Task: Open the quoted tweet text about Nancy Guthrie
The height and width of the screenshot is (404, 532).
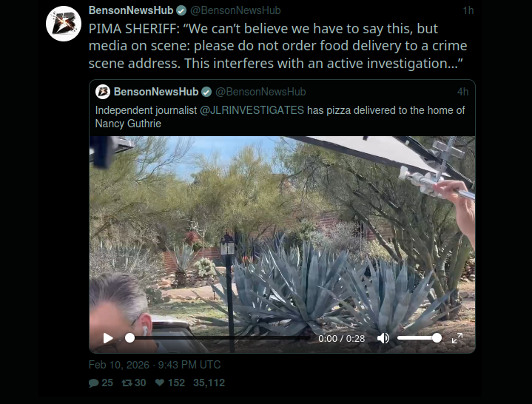Action: click(280, 117)
